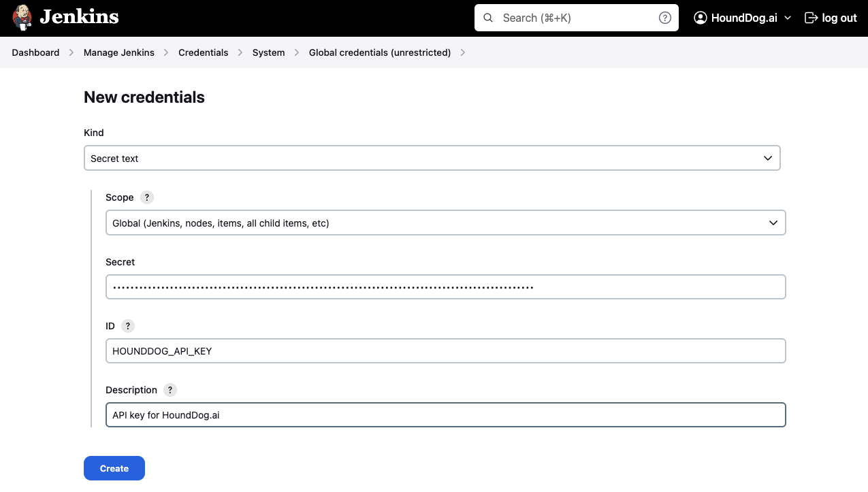
Task: Open Scope help question icon
Action: pos(147,197)
